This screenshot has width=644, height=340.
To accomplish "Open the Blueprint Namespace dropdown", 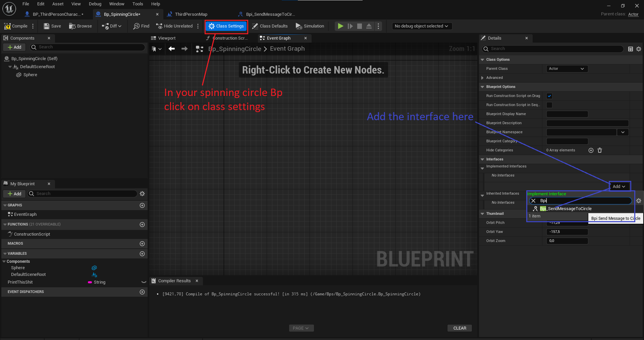I will 623,132.
